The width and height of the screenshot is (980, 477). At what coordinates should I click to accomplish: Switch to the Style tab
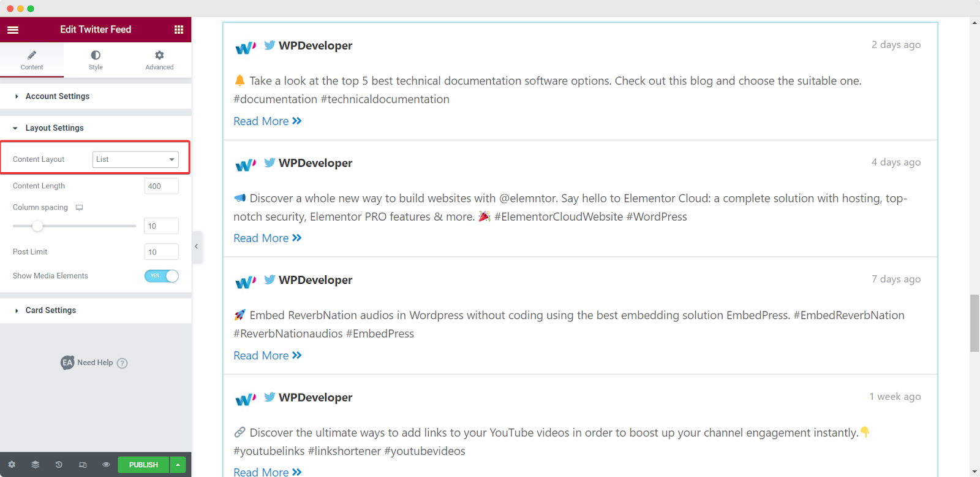(x=96, y=60)
